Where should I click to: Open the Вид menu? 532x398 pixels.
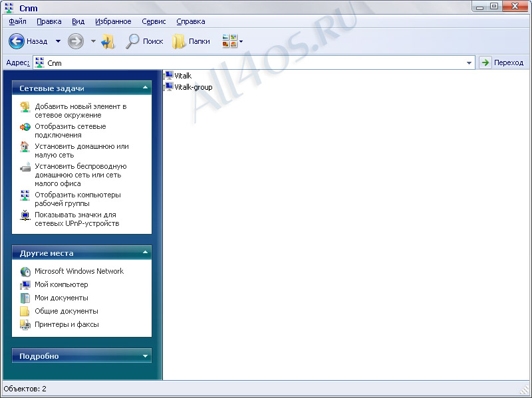click(78, 21)
